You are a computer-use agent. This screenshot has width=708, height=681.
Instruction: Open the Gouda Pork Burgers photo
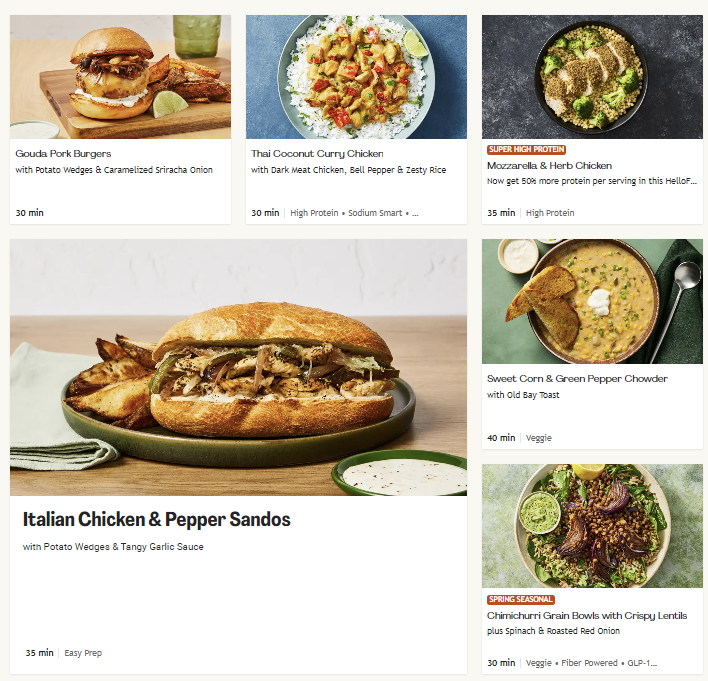(x=120, y=77)
